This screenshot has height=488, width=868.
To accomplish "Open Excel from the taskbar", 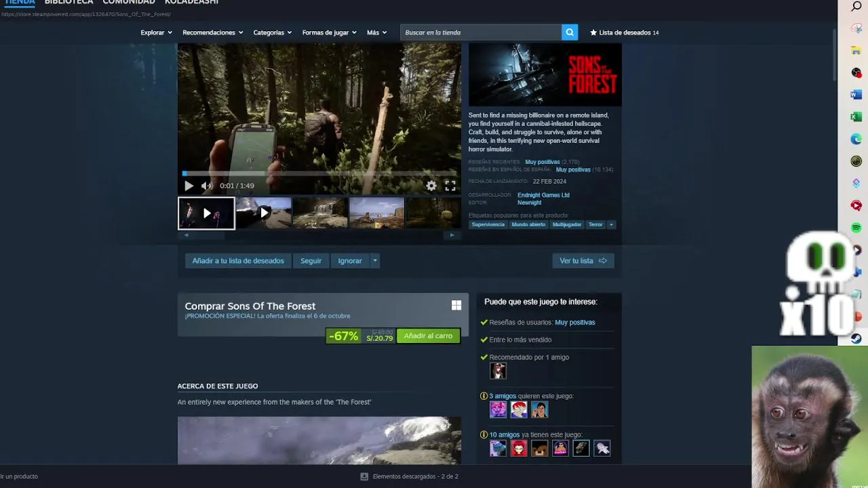I will click(856, 117).
